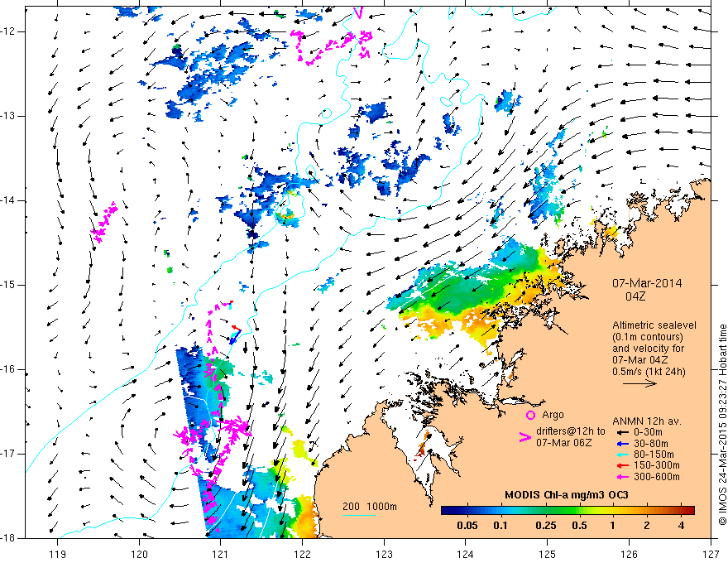The image size is (728, 563).
Task: Click the magenta drifter track near 122.3, -12.2
Action: point(332,46)
